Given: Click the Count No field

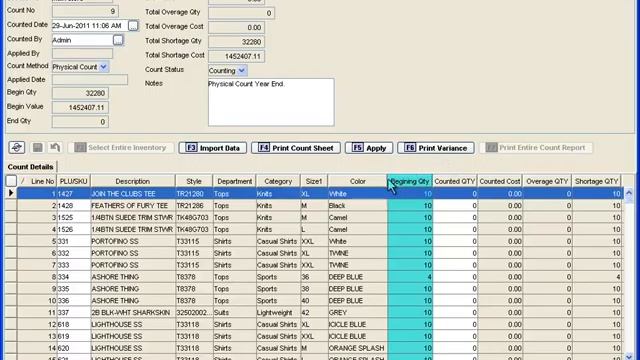Looking at the screenshot, I should (x=85, y=11).
